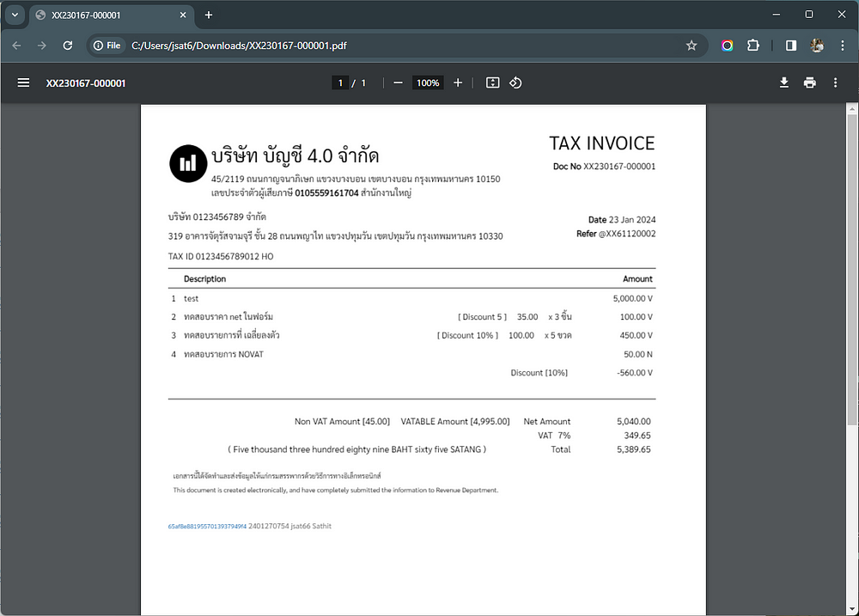Click the zoom in plus button
This screenshot has width=859, height=616.
pyautogui.click(x=458, y=82)
